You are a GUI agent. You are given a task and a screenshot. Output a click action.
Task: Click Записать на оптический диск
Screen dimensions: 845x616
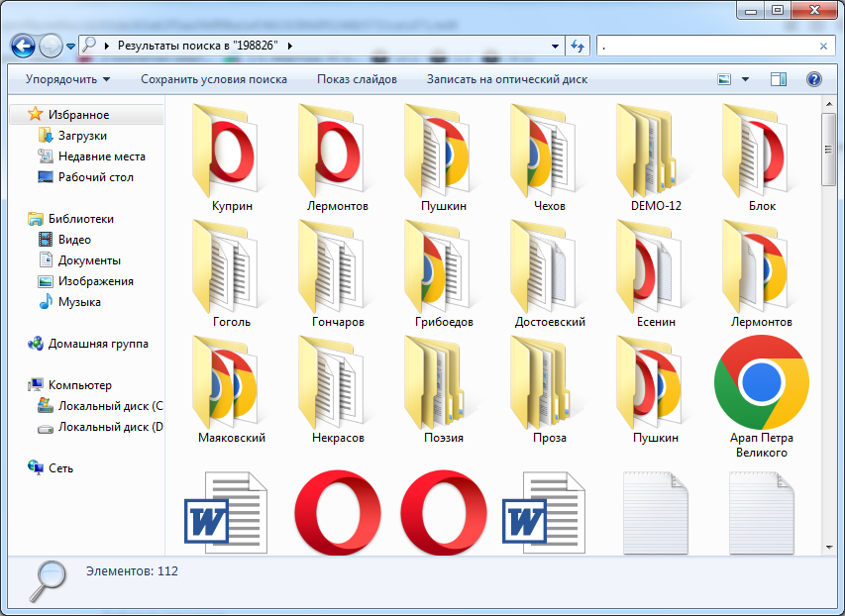(507, 79)
